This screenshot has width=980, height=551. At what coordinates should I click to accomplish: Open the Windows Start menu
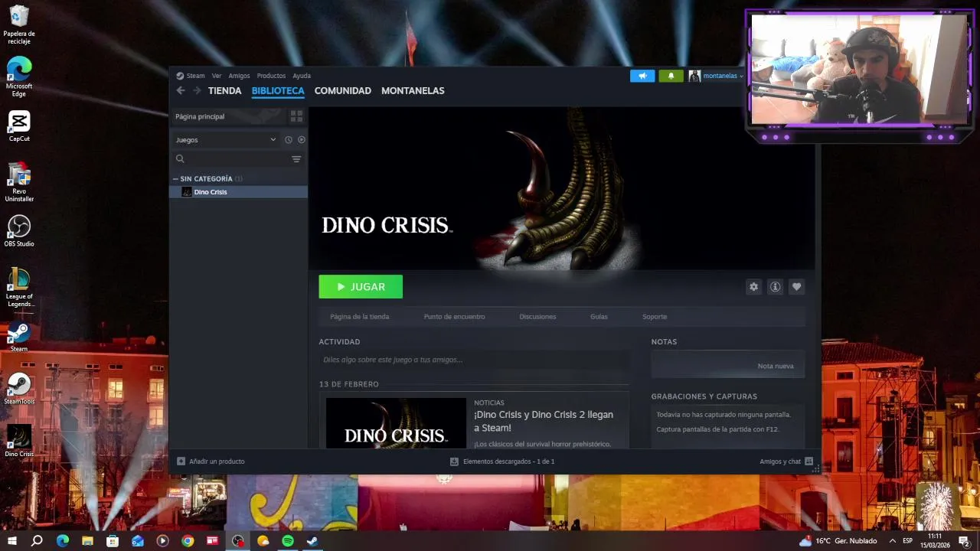(x=12, y=541)
